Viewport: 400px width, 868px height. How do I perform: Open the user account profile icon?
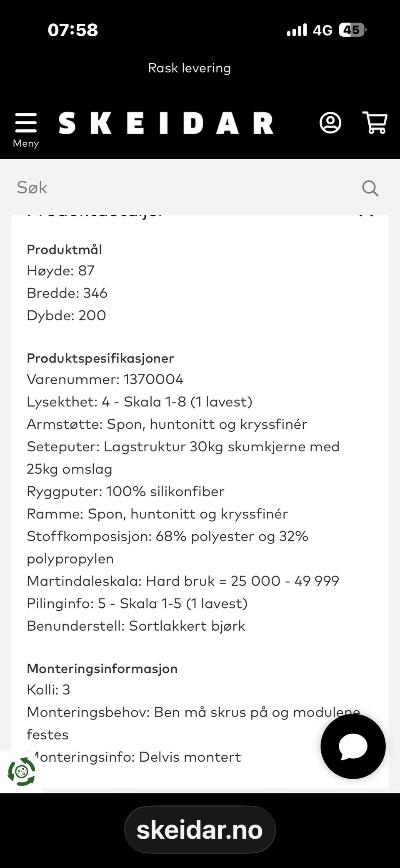330,123
